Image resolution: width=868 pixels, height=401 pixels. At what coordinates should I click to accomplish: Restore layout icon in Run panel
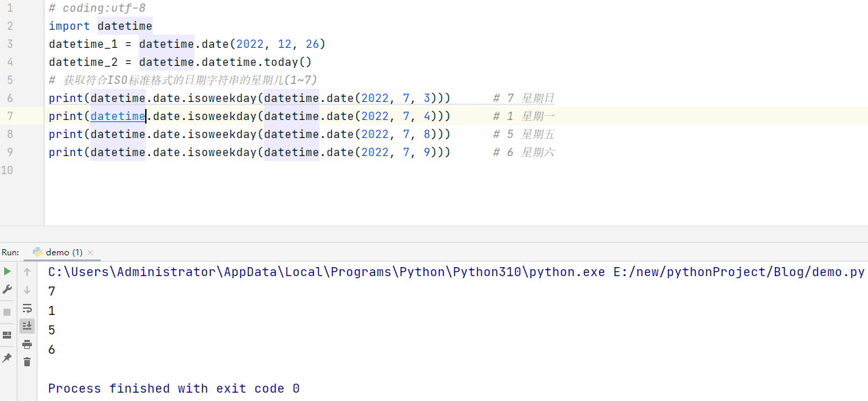tap(7, 335)
